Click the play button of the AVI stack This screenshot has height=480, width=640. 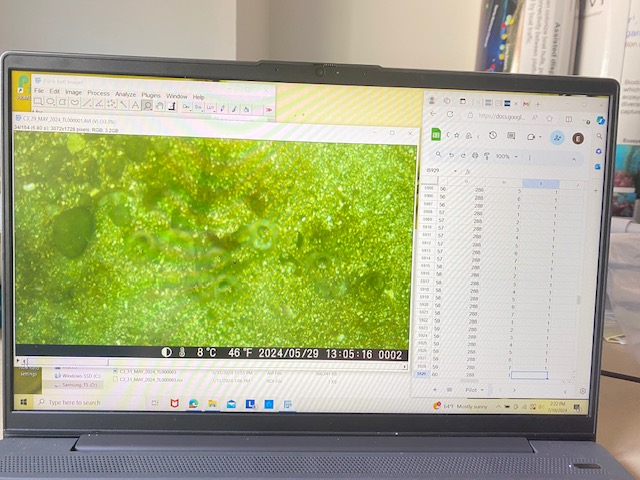18,361
